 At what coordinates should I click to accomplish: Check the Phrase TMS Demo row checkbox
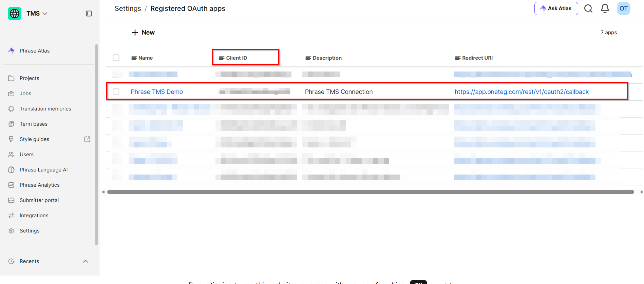point(116,92)
